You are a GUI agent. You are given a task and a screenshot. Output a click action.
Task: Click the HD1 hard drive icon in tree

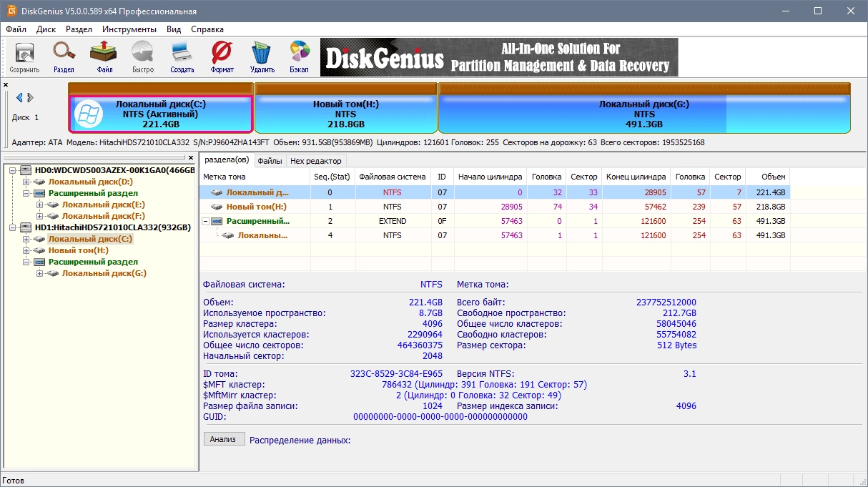(26, 227)
